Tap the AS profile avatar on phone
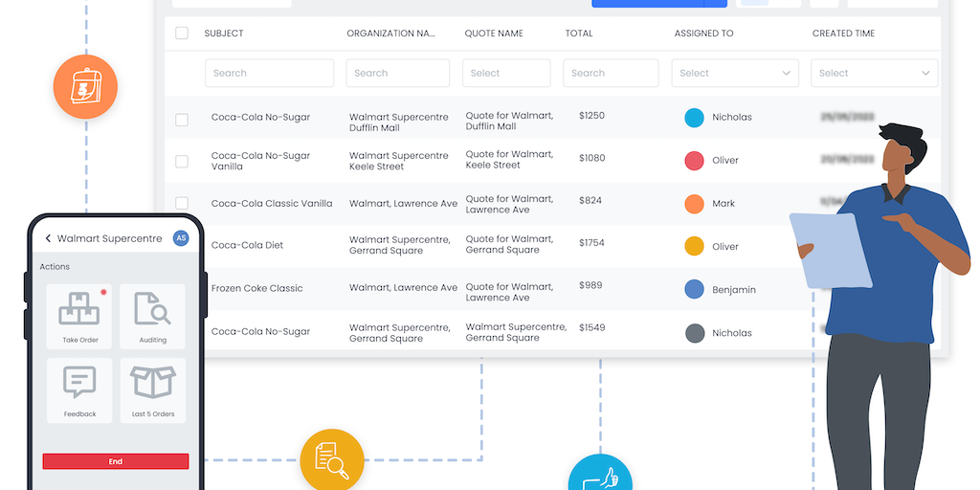Image resolution: width=980 pixels, height=490 pixels. pyautogui.click(x=180, y=238)
